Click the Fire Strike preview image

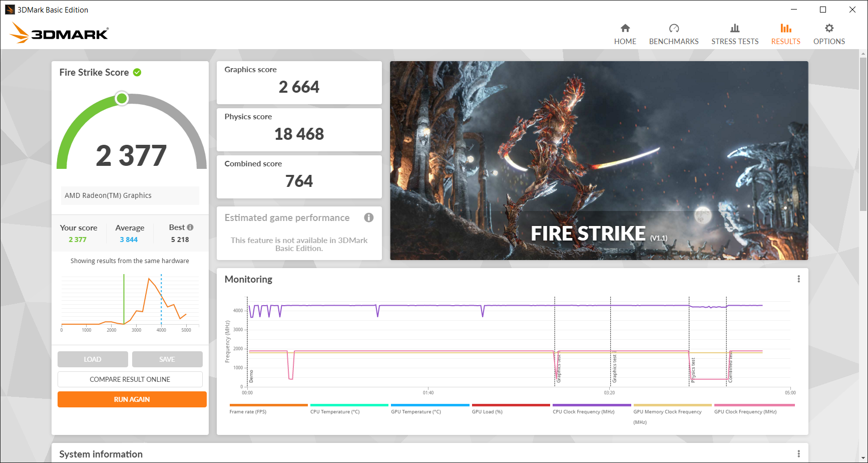pyautogui.click(x=599, y=160)
